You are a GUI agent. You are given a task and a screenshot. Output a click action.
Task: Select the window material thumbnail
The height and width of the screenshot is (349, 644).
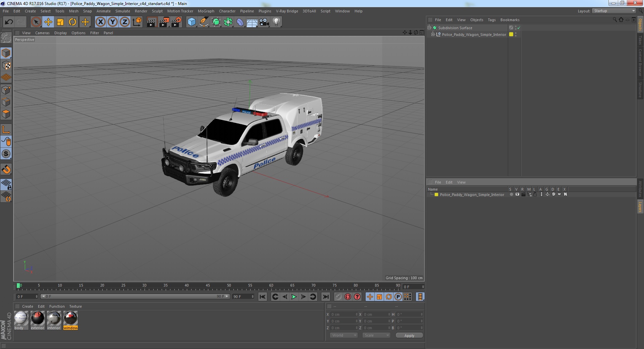click(70, 320)
